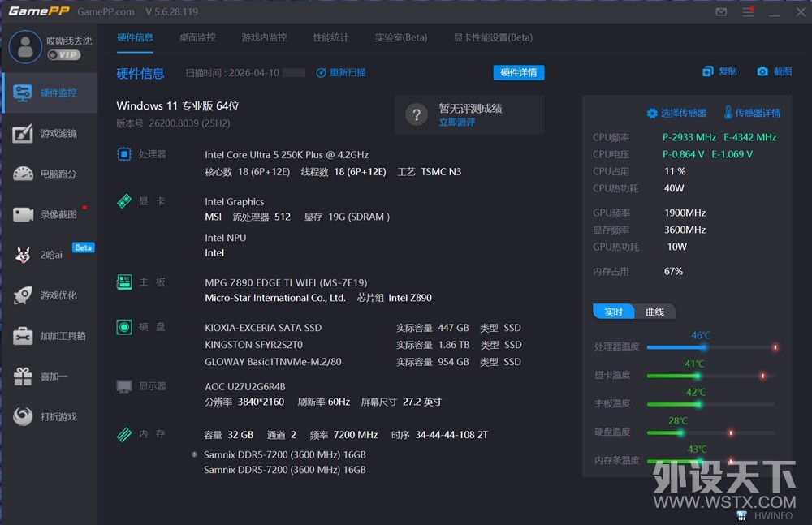The width and height of the screenshot is (812, 525).
Task: Click the 显卡温度 temperature bar
Action: coord(710,376)
